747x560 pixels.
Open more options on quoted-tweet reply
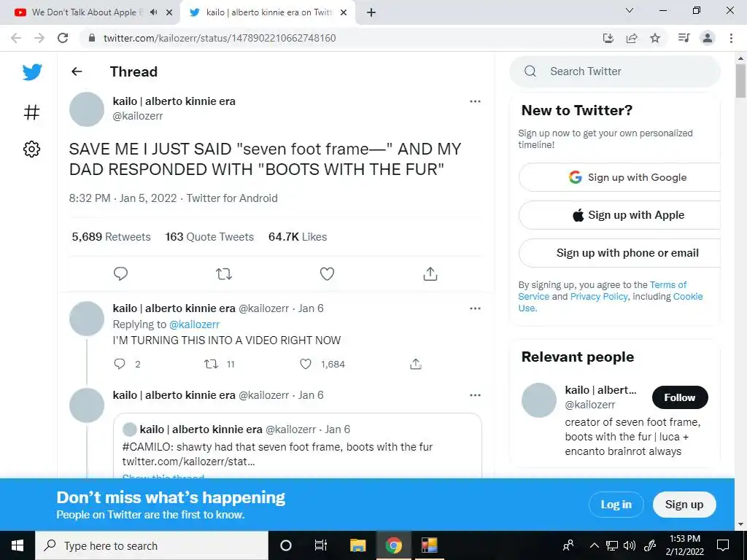475,395
